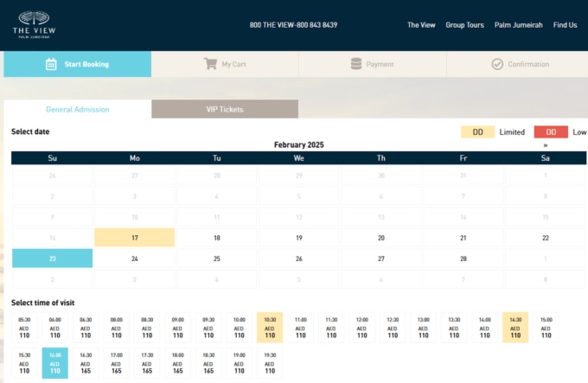The height and width of the screenshot is (383, 588).
Task: Click the 800 THE VIEW phone number
Action: [293, 25]
